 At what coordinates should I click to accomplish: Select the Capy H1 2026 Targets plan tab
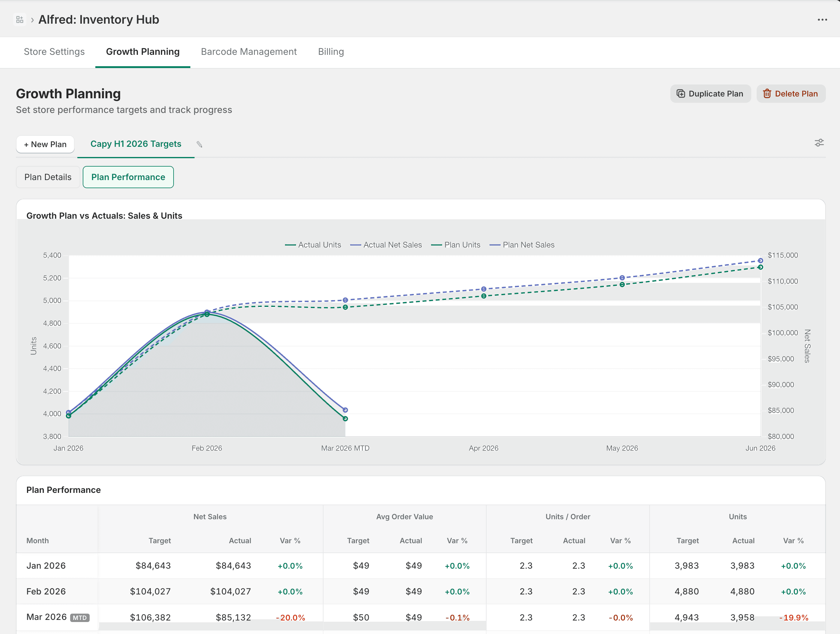pos(136,144)
